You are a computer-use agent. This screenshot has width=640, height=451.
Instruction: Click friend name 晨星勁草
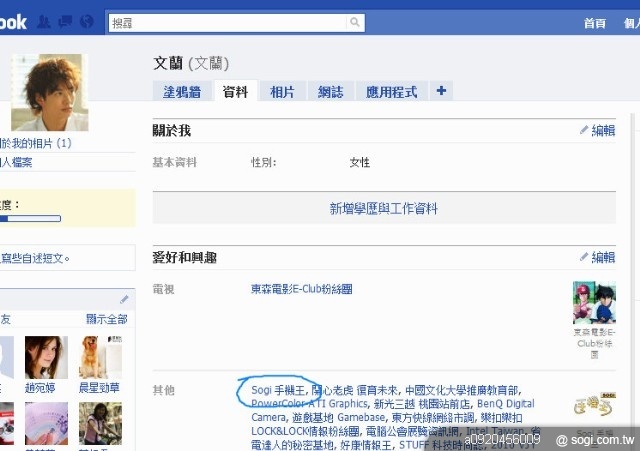[x=99, y=387]
